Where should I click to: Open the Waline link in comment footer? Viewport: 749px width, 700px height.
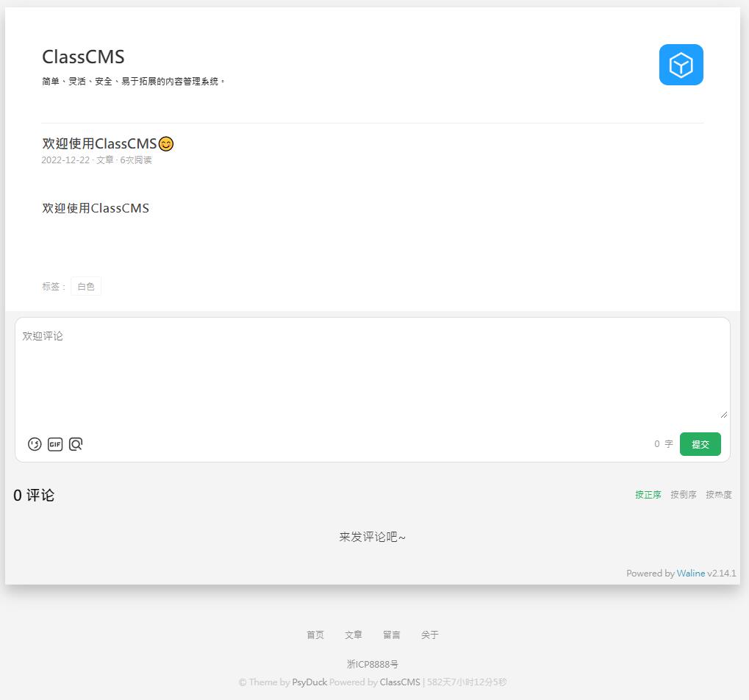691,574
